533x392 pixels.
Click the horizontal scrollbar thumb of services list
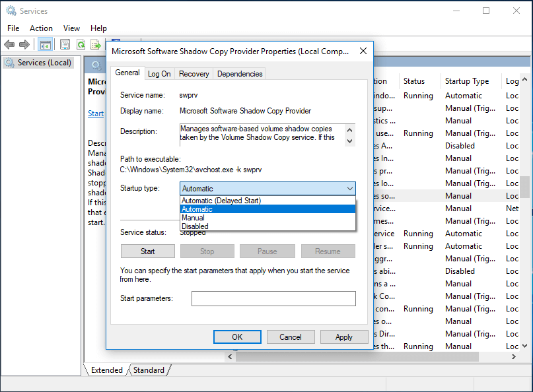(357, 356)
